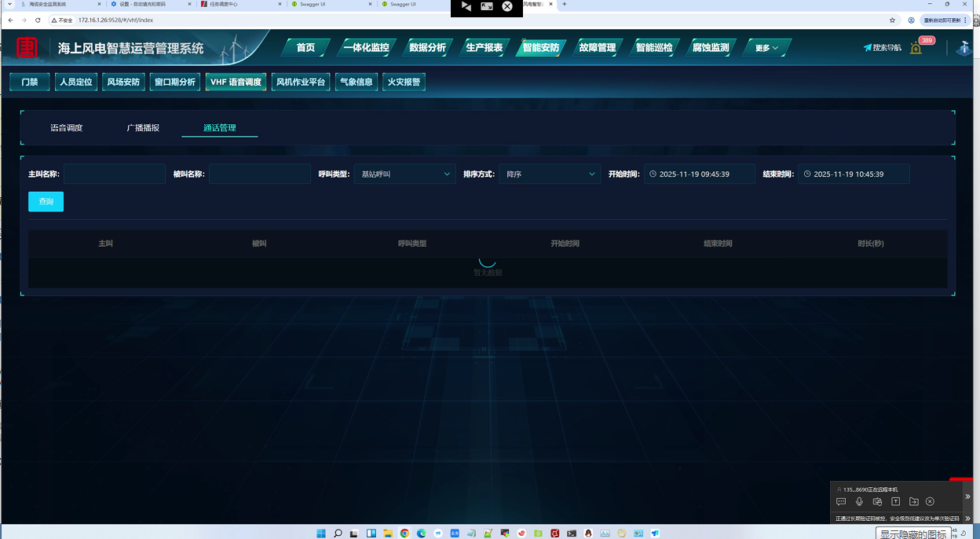Click the microphone icon in remote control panel
The image size is (980, 539).
(x=859, y=501)
